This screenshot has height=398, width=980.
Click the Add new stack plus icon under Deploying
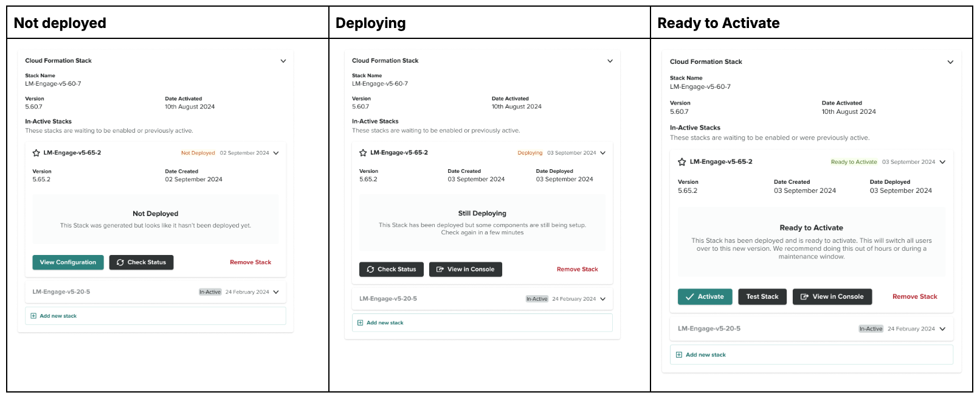click(360, 323)
